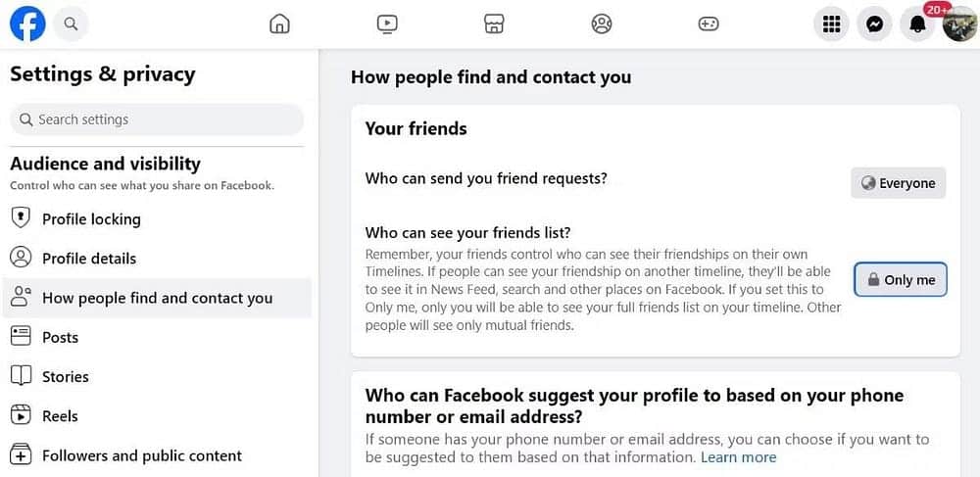The image size is (980, 477).
Task: Open the Everyone audience selector for friend requests
Action: 898,183
